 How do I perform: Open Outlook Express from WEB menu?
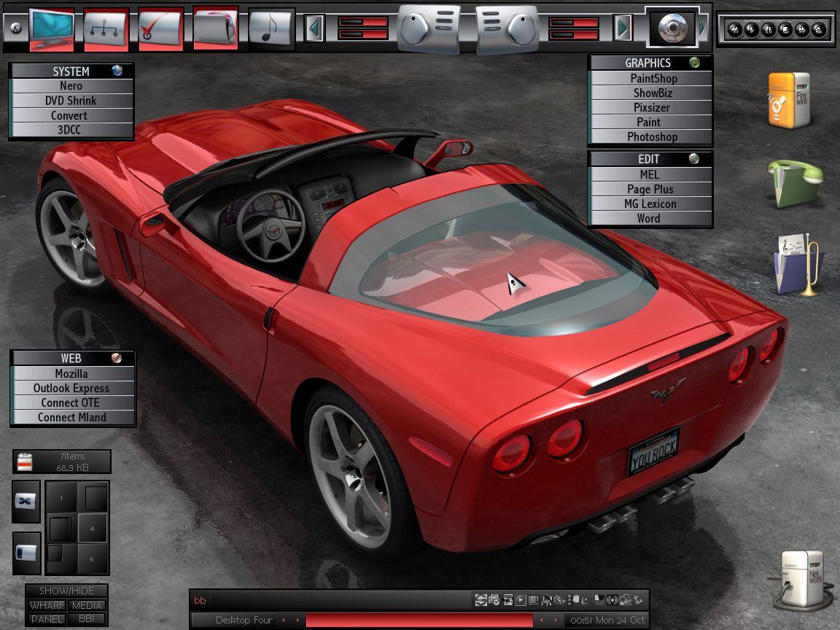(74, 388)
